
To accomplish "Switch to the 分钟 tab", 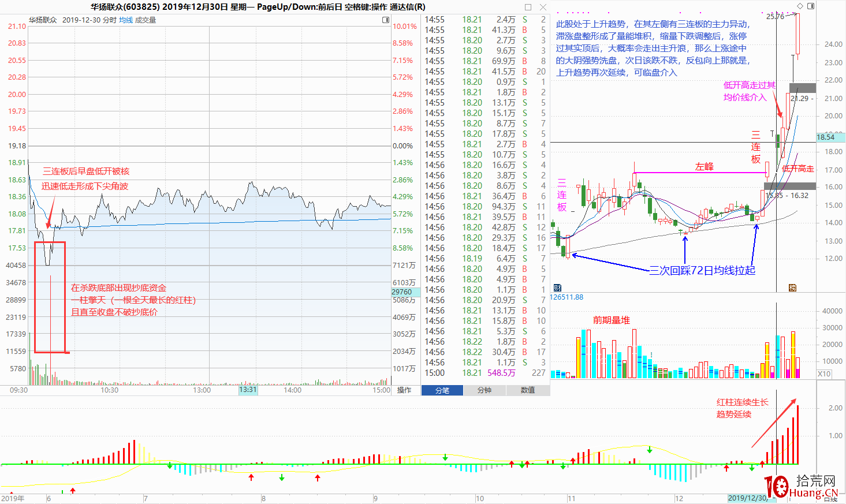I will point(485,390).
